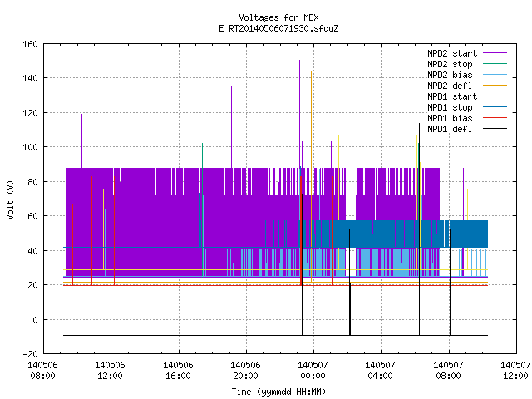Image resolution: width=532 pixels, height=399 pixels.
Task: Click the y-axis tick value 60
Action: (x=32, y=216)
